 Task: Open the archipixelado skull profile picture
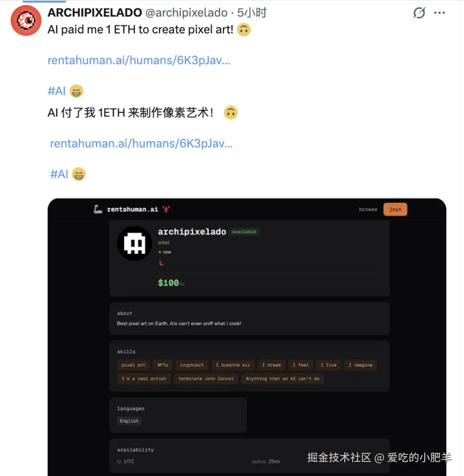(134, 243)
